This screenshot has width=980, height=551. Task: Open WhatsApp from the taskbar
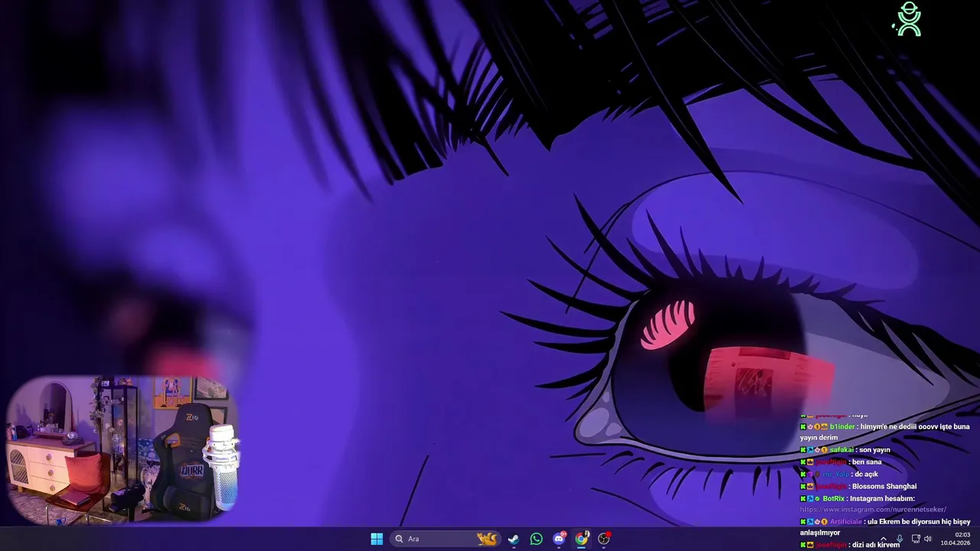(x=536, y=539)
